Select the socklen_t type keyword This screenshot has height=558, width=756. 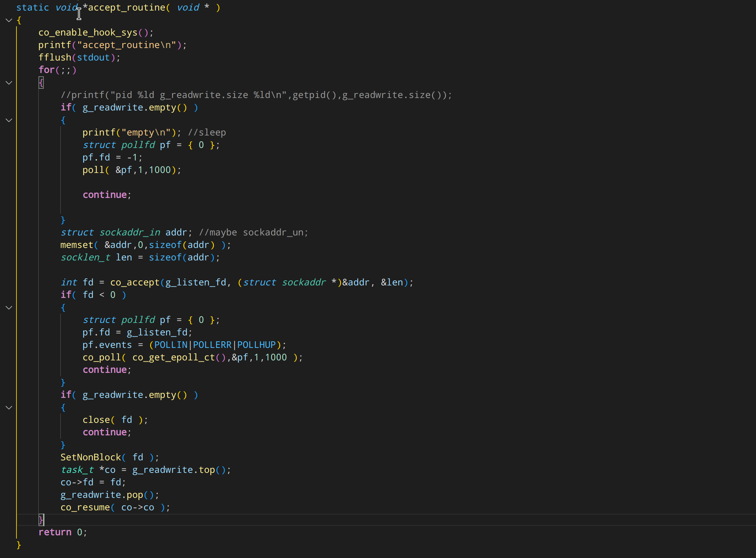click(x=85, y=257)
